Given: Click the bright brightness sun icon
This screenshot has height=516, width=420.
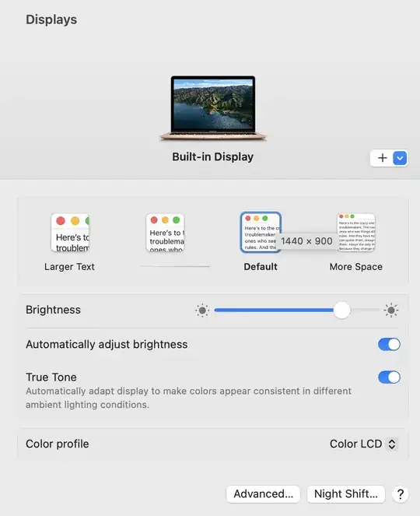Looking at the screenshot, I should coord(391,310).
